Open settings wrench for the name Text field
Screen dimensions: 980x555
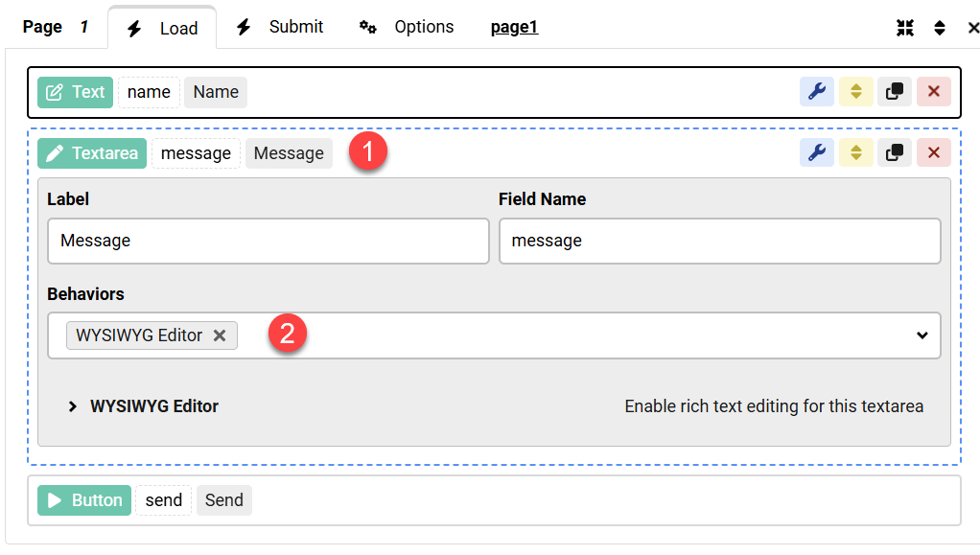[816, 91]
